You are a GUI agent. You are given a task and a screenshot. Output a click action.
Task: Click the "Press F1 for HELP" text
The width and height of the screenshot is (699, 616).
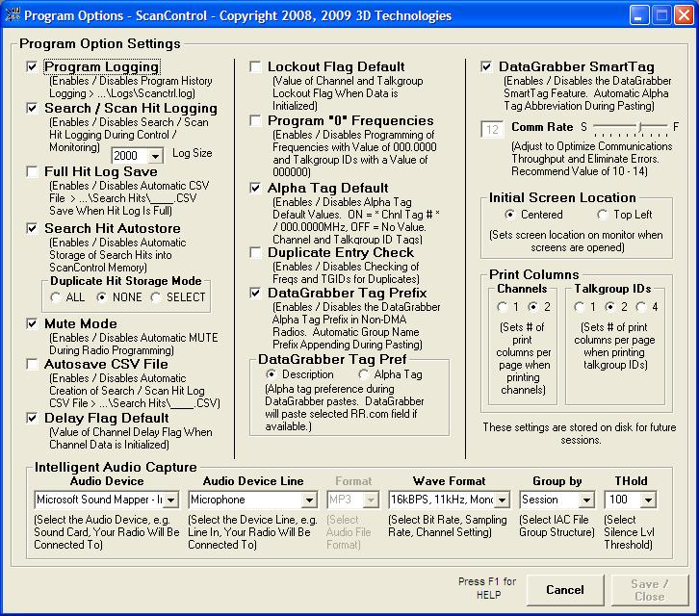click(x=488, y=588)
